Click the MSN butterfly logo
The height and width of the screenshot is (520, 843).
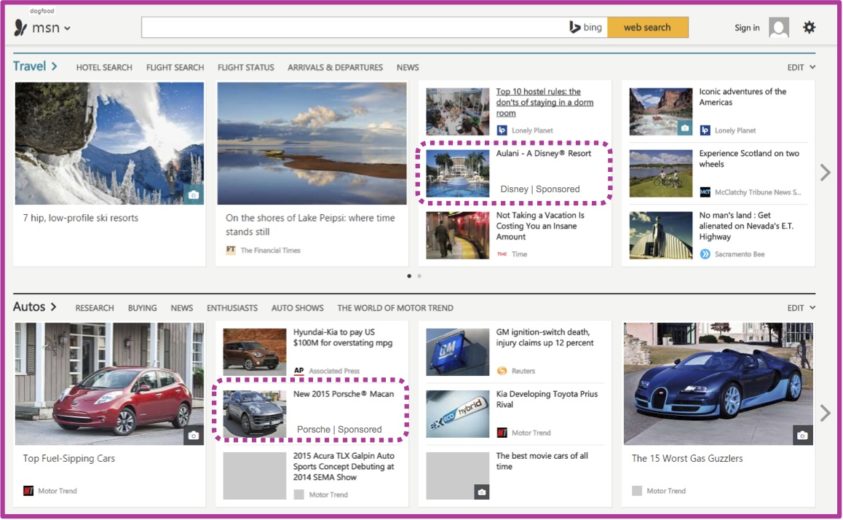20,27
